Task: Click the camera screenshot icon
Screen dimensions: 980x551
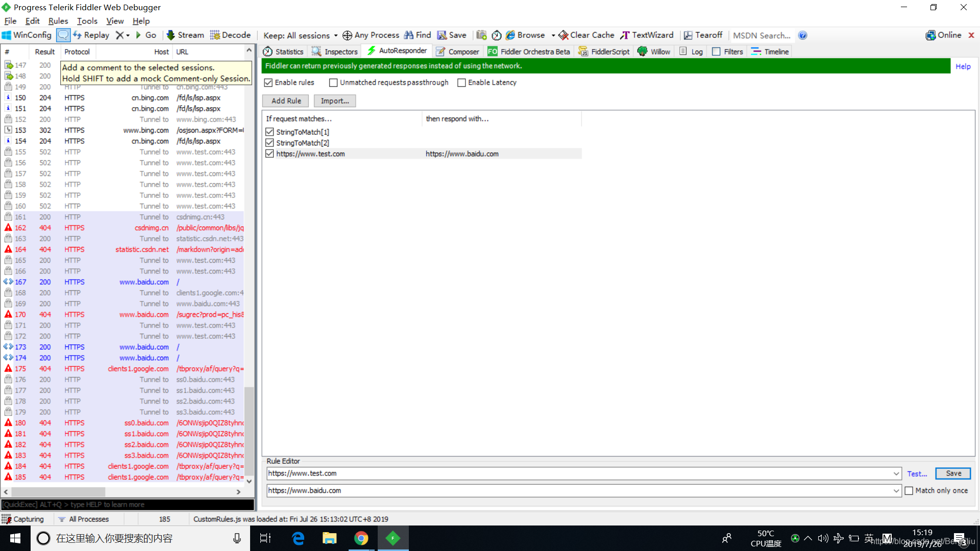Action: coord(481,35)
